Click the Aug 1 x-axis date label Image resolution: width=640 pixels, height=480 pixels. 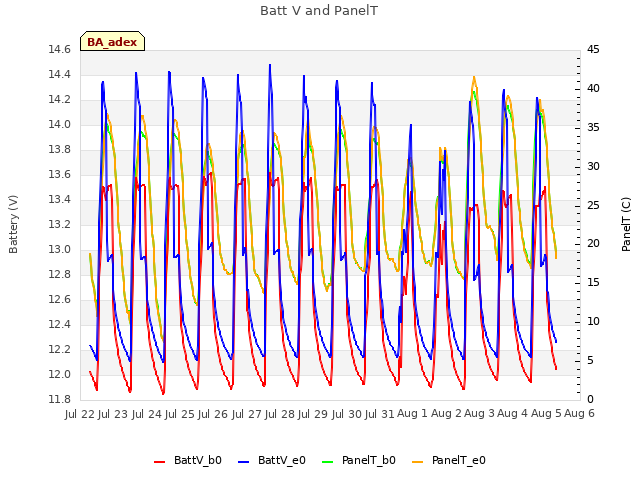pos(412,413)
